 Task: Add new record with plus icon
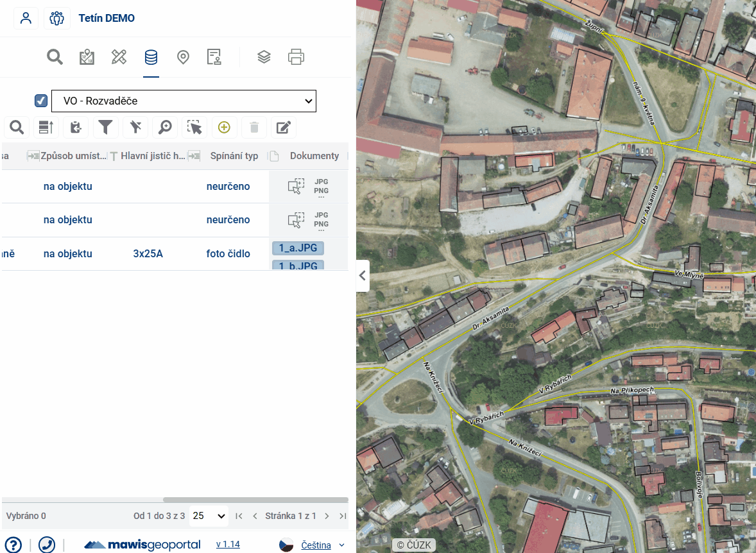(224, 127)
